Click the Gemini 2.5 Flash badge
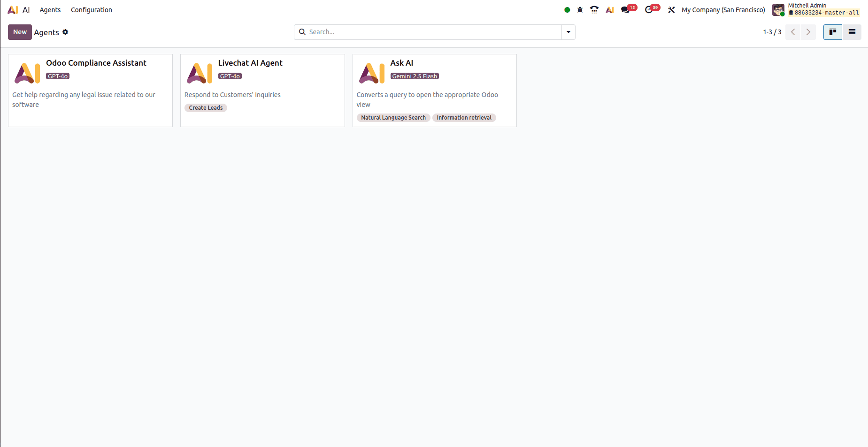The height and width of the screenshot is (447, 868). 415,76
